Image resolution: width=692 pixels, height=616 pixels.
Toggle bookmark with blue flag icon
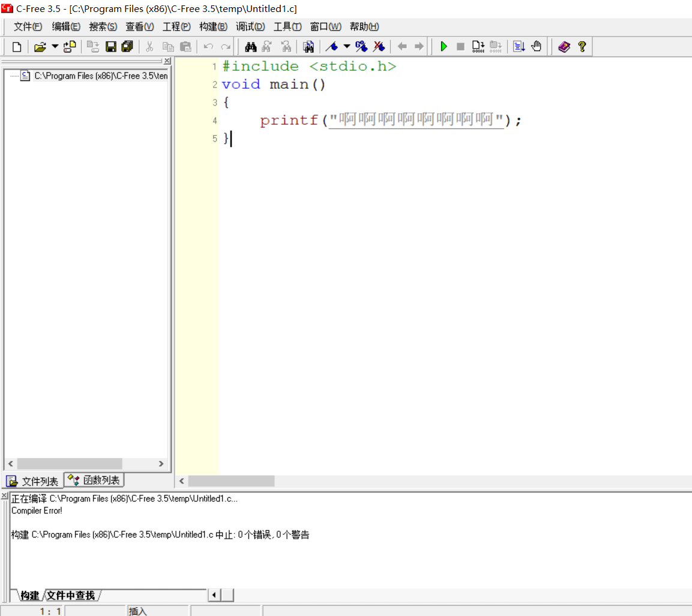click(331, 47)
